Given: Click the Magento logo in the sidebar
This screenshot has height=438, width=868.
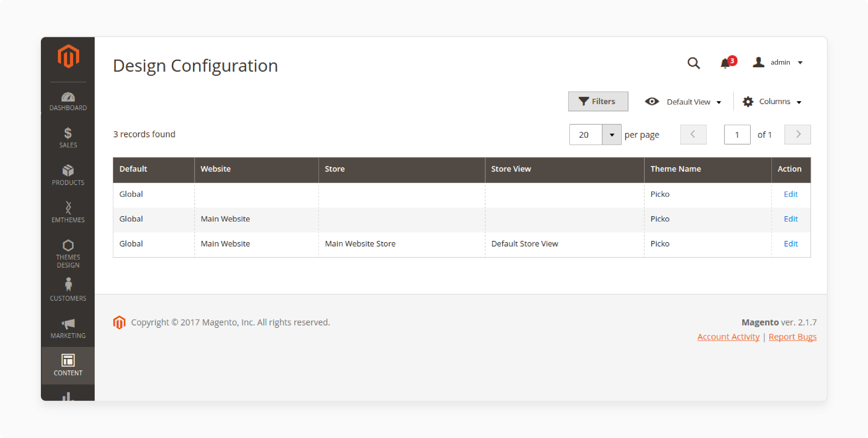Looking at the screenshot, I should 68,56.
